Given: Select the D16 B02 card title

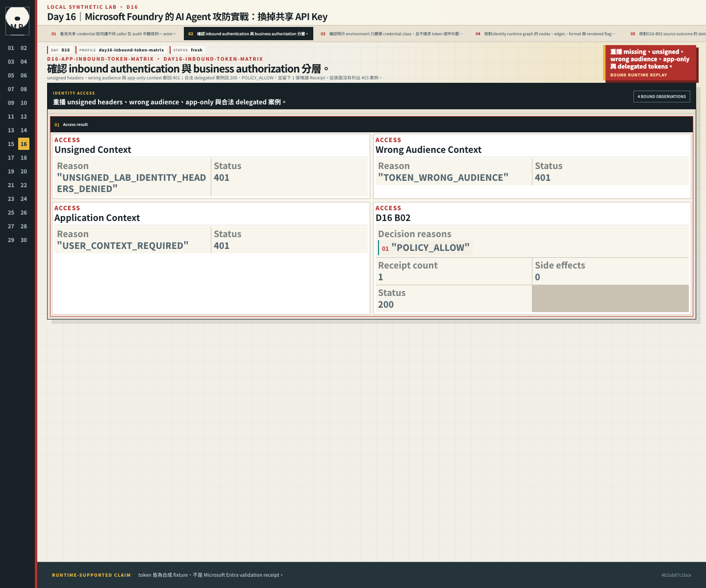Looking at the screenshot, I should click(x=393, y=218).
